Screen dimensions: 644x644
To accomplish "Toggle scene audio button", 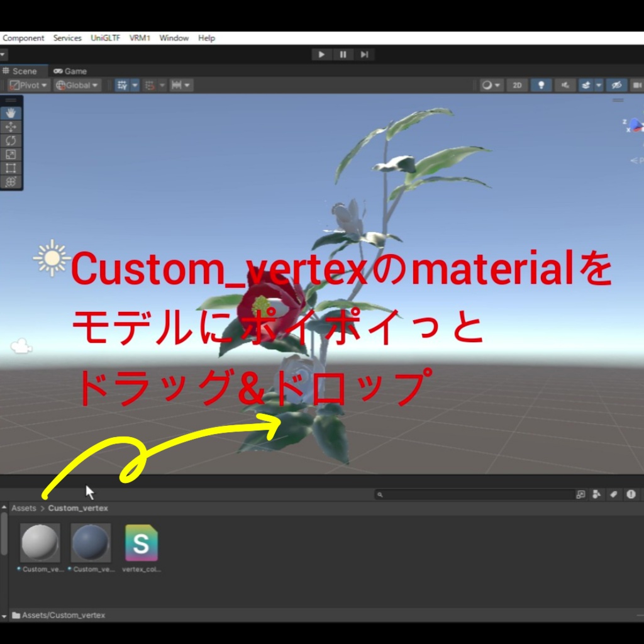I will tap(565, 85).
